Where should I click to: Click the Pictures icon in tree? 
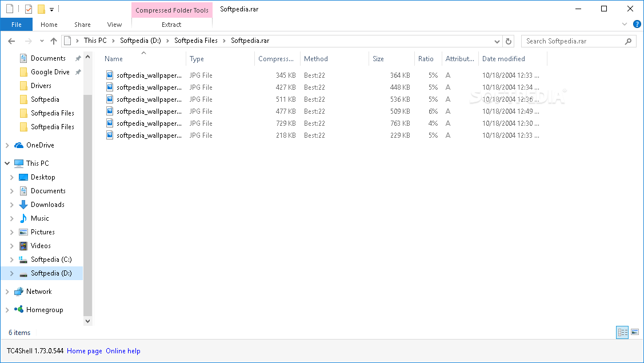[23, 232]
